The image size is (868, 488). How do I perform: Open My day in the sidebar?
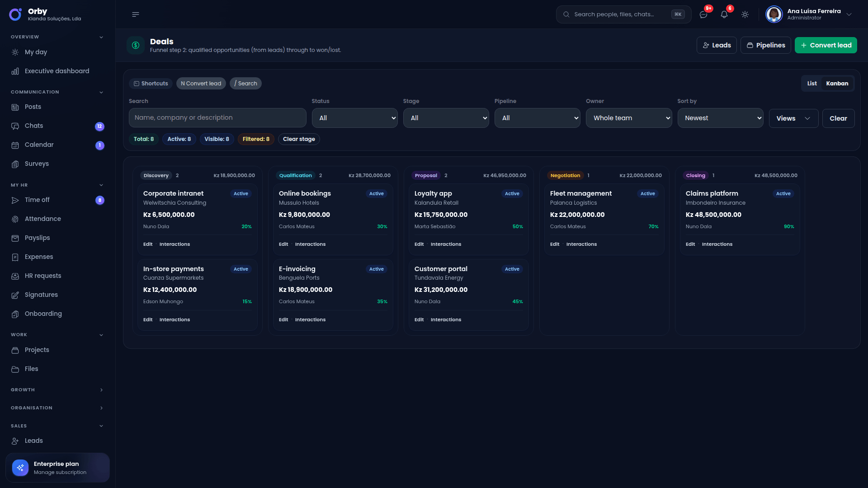click(x=57, y=52)
